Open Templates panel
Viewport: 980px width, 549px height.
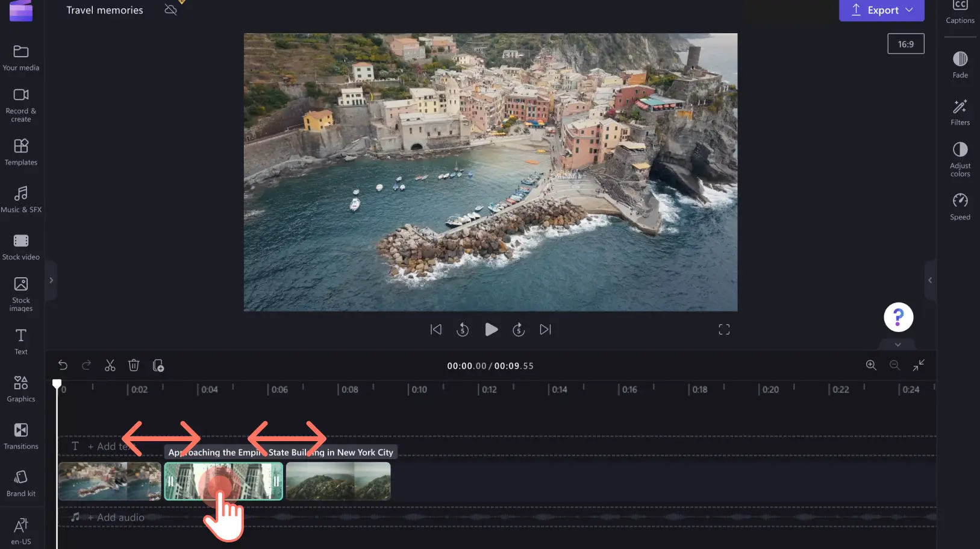[x=21, y=152]
